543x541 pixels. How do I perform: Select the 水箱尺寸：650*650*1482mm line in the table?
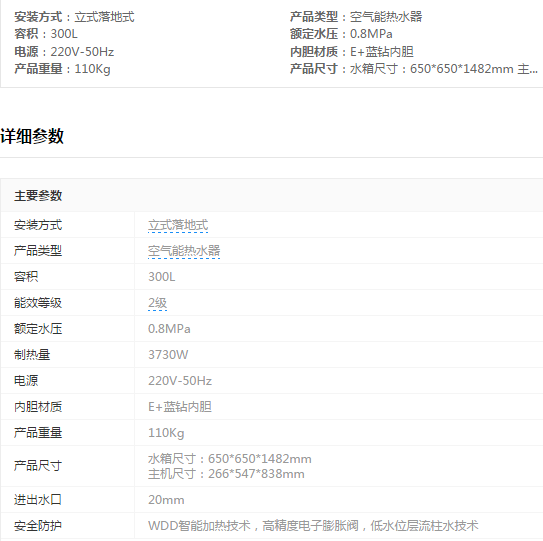click(230, 459)
